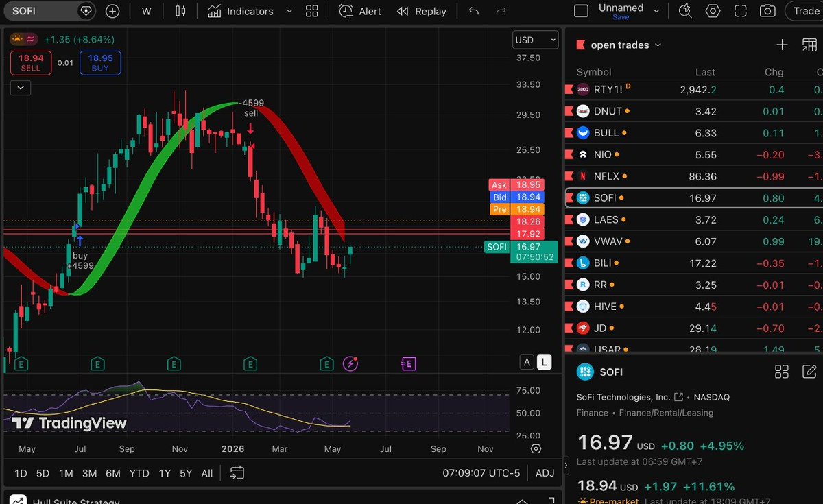The width and height of the screenshot is (823, 504).
Task: Sort watchlist by Symbol column
Action: tap(594, 72)
